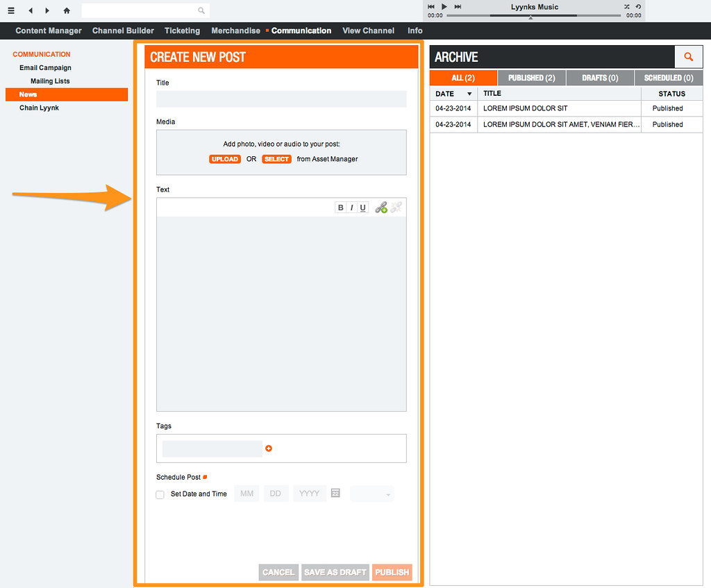Click the COMMUNICATION sidebar heading

41,54
